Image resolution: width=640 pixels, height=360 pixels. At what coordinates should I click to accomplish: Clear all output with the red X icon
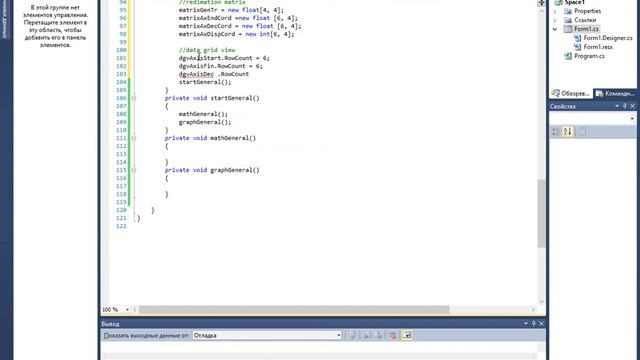(393, 336)
